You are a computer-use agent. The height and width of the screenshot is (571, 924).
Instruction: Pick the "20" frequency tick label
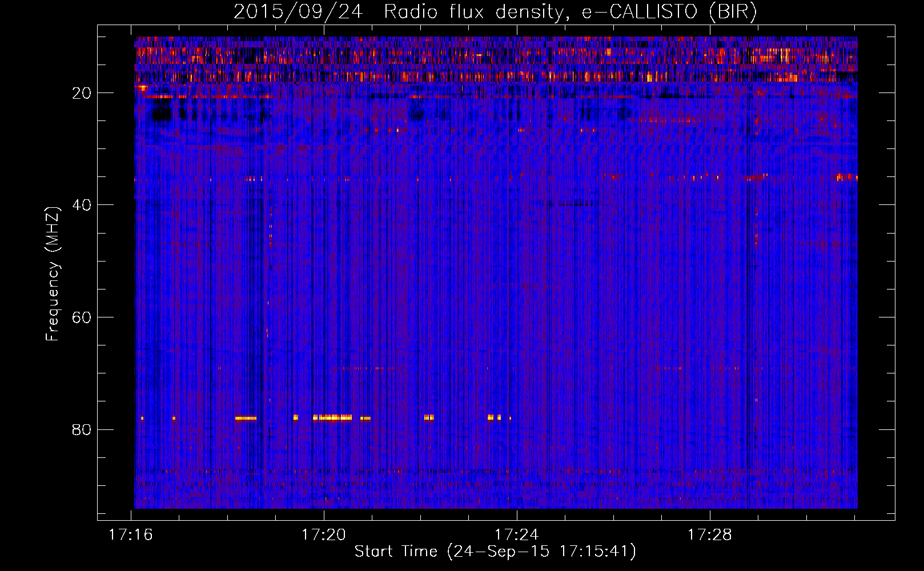click(82, 93)
